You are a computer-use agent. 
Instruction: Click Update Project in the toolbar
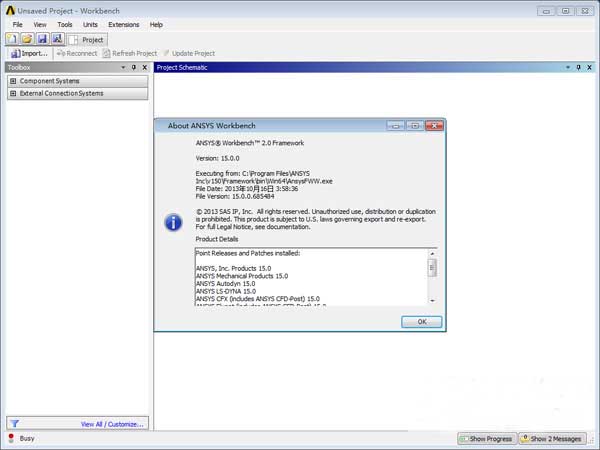point(189,54)
